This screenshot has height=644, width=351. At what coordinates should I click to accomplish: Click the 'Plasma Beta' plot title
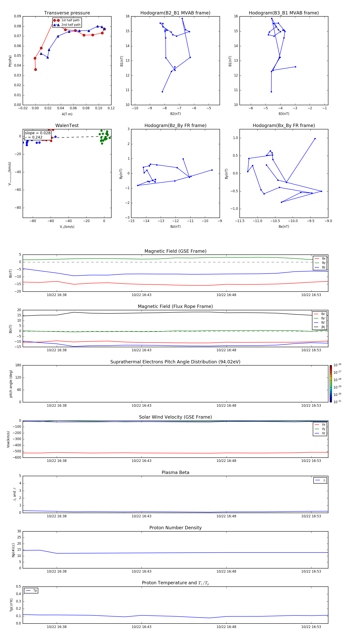click(x=175, y=473)
